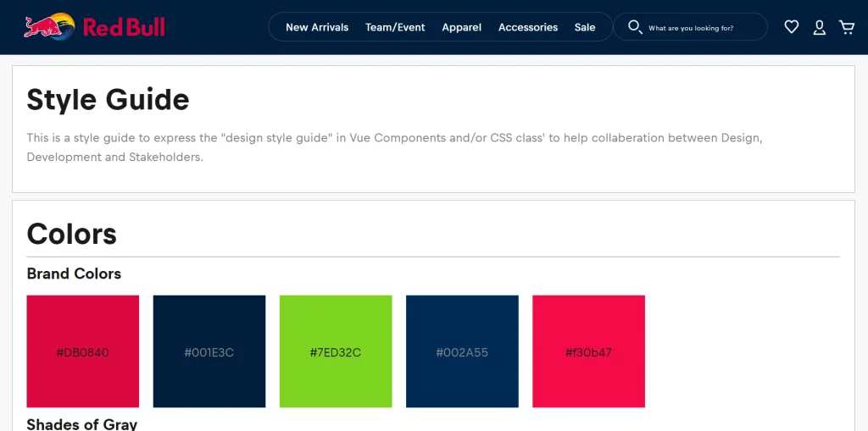Open the wishlist heart icon
The width and height of the screenshot is (868, 431).
tap(791, 27)
